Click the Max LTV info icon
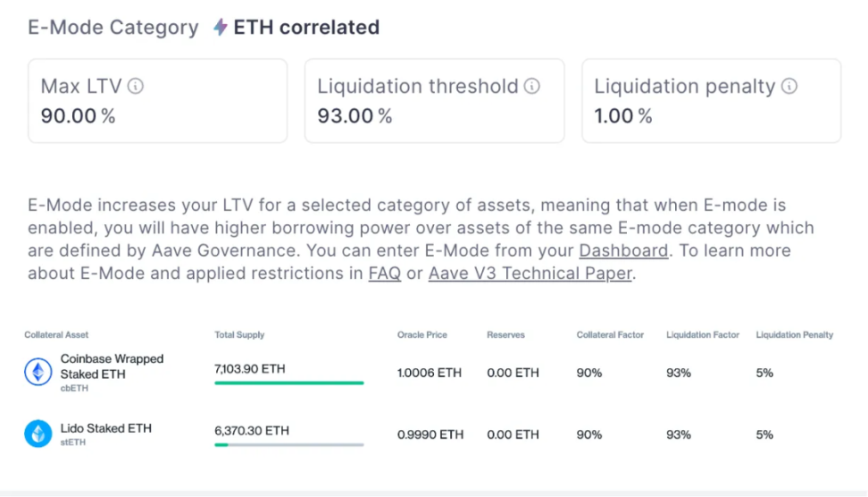 tap(136, 86)
